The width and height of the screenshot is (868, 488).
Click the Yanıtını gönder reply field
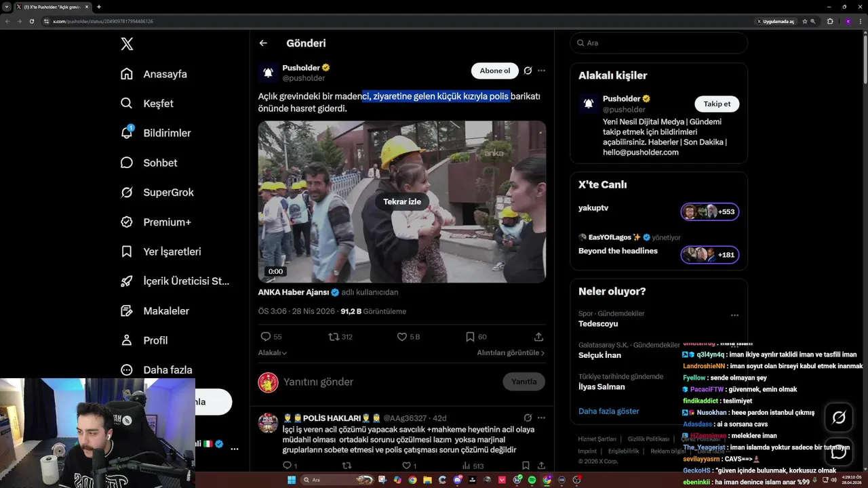click(389, 382)
